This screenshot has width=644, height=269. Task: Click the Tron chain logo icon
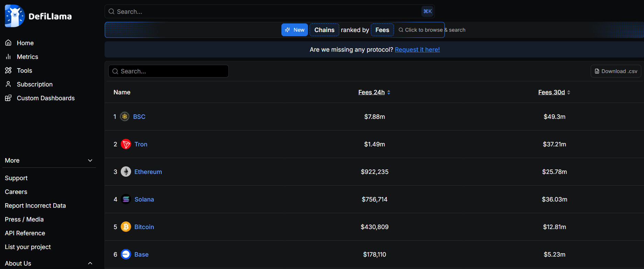click(126, 144)
